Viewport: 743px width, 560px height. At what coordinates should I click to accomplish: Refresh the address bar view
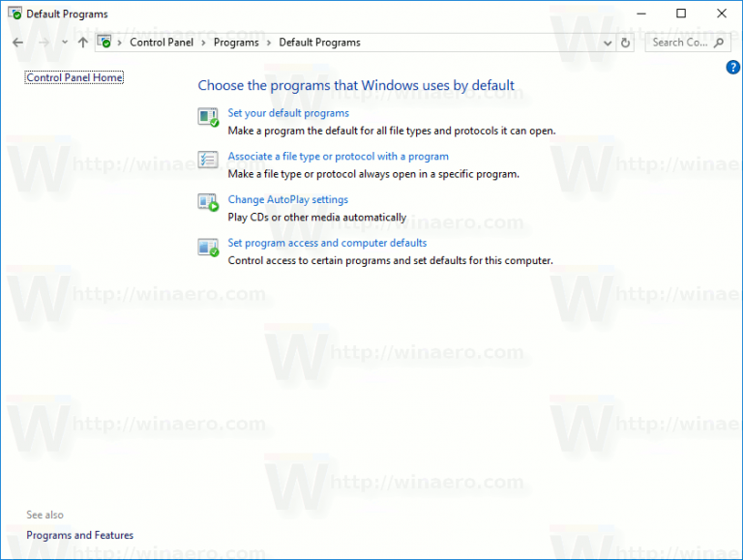pos(626,43)
